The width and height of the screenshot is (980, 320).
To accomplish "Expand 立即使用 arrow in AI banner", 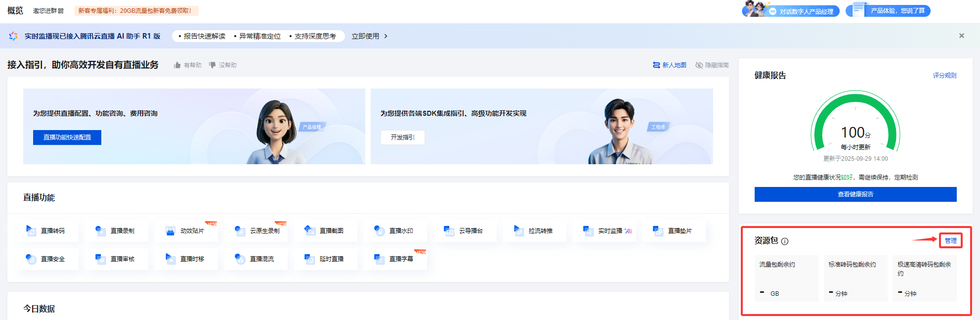I will point(385,36).
